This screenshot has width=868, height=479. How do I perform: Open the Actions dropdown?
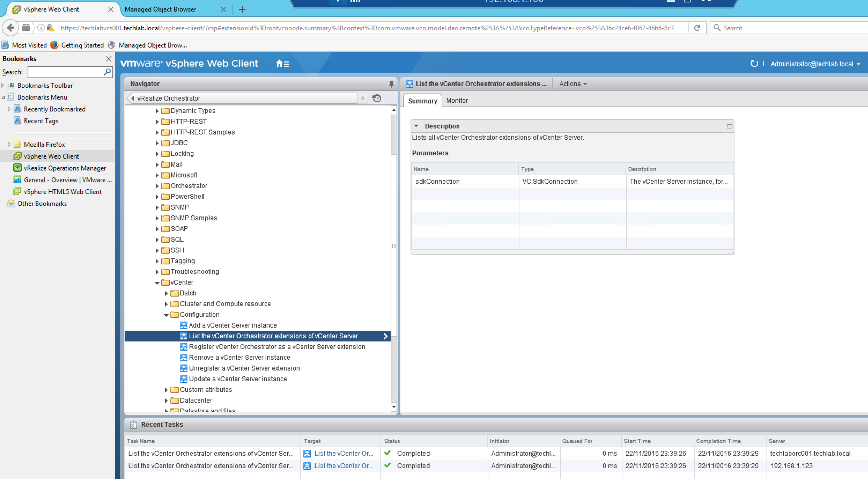point(573,84)
